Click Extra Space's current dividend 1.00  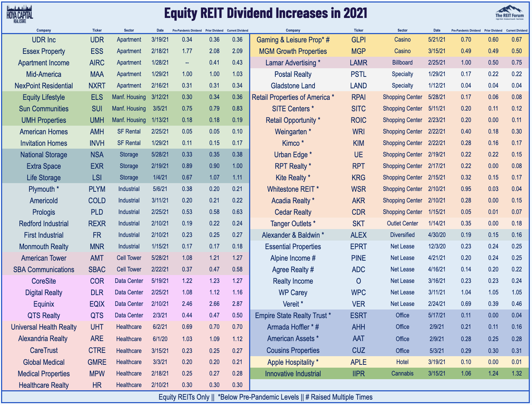pos(237,166)
